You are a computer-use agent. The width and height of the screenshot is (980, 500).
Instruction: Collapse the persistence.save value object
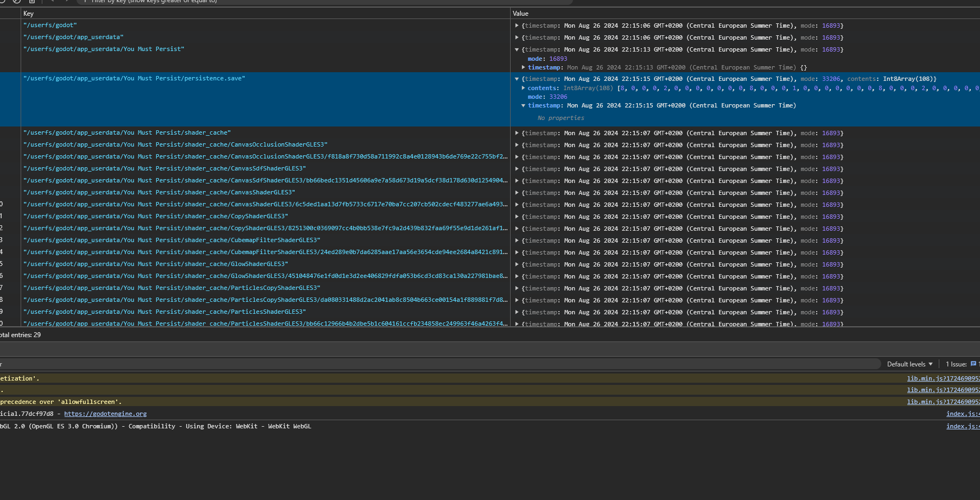(517, 79)
